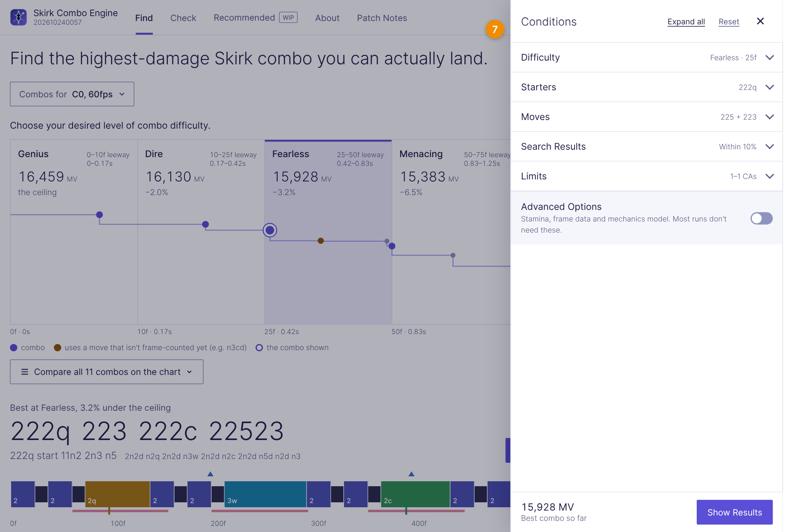Open the Compare all 11 combos dropdown

click(x=107, y=372)
